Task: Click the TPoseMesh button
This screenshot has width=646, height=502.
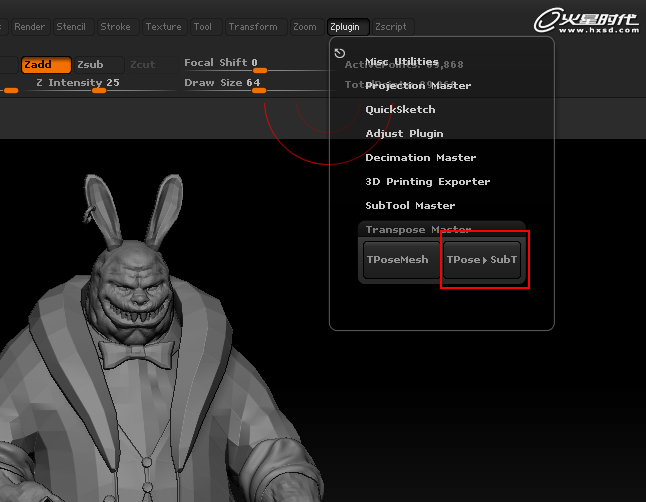Action: [401, 260]
